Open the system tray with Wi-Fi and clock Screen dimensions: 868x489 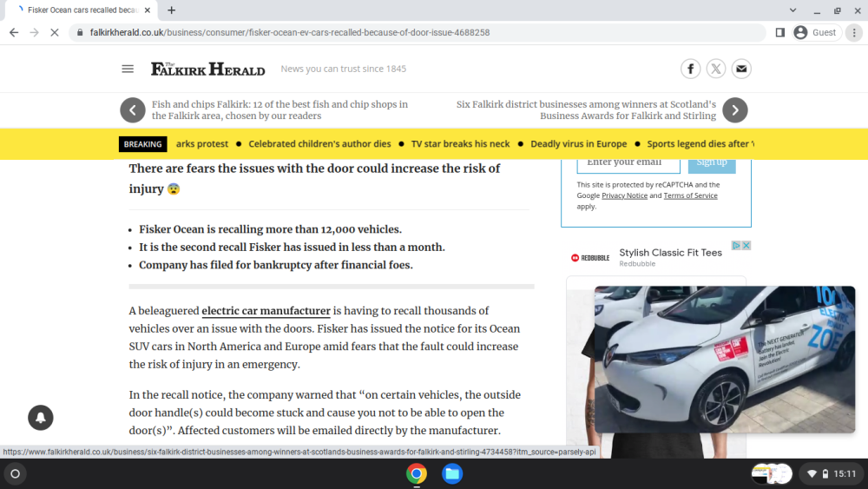832,473
